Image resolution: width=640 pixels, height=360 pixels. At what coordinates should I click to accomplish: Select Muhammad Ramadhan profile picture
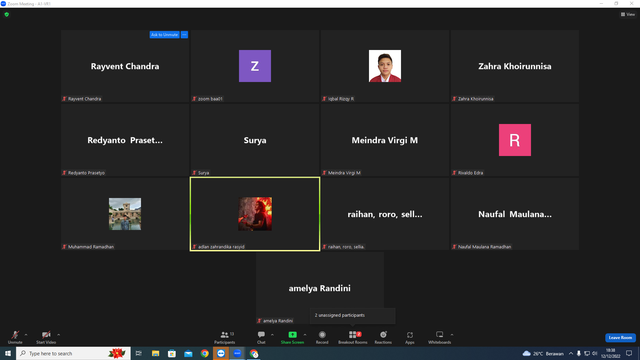click(x=125, y=214)
